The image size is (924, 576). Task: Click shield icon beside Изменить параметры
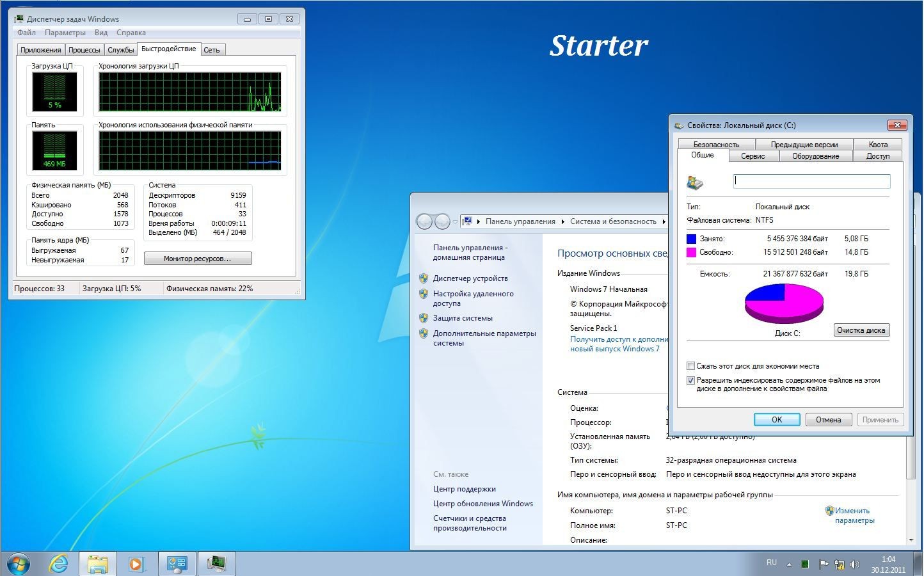[x=829, y=511]
